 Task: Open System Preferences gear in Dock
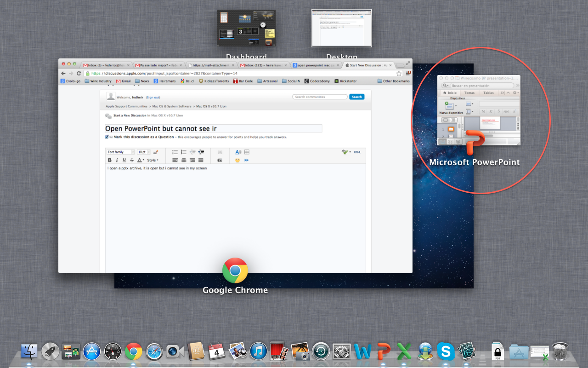341,352
